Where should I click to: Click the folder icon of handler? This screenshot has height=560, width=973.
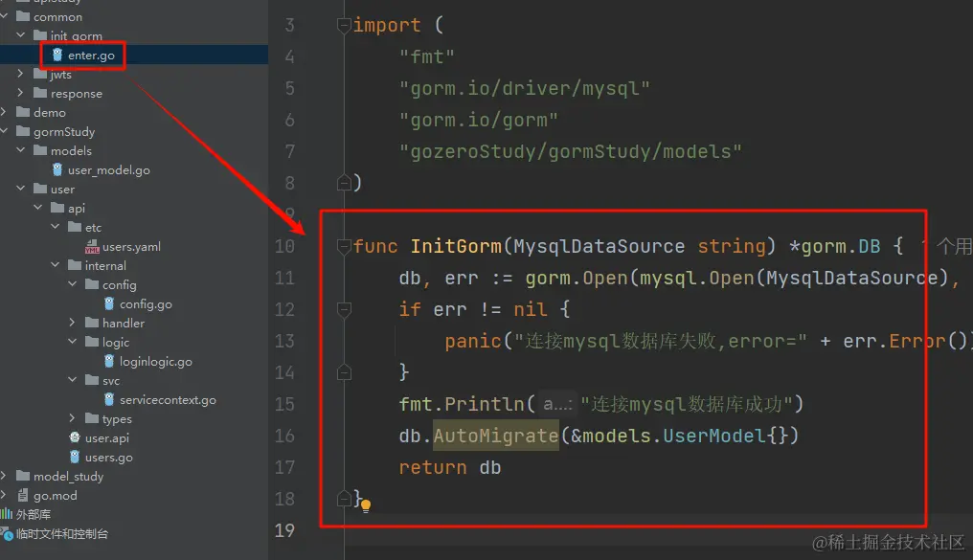click(x=92, y=323)
